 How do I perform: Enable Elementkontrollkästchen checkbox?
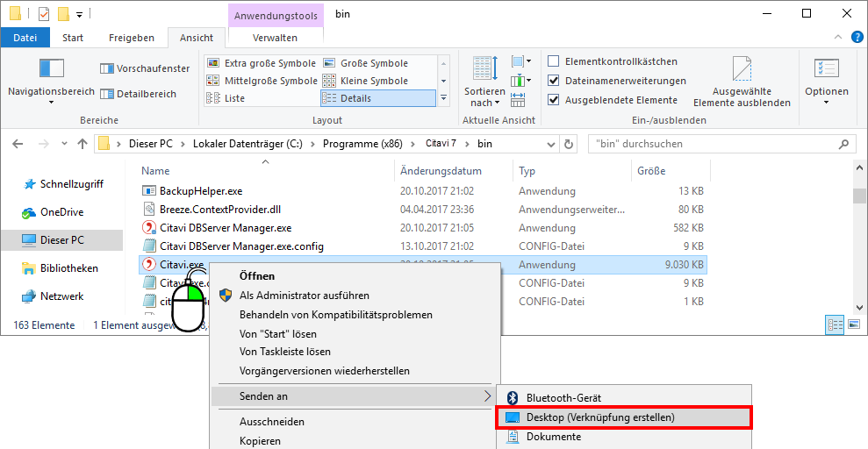click(x=554, y=61)
